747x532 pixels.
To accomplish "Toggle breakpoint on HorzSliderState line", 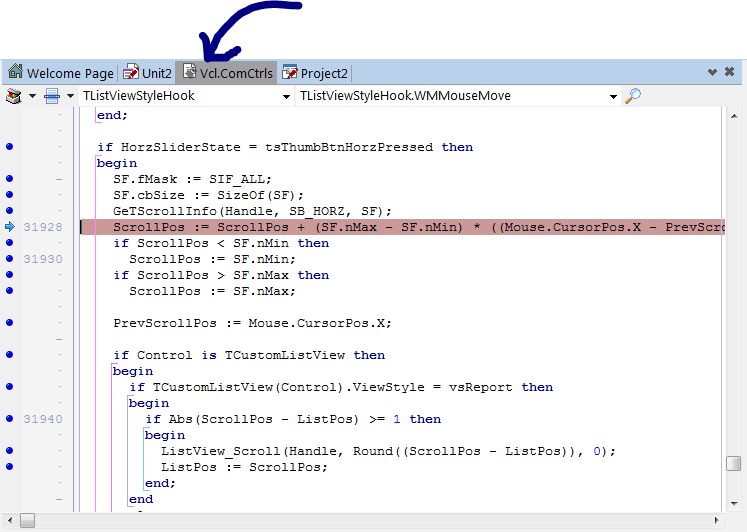I will (x=10, y=147).
